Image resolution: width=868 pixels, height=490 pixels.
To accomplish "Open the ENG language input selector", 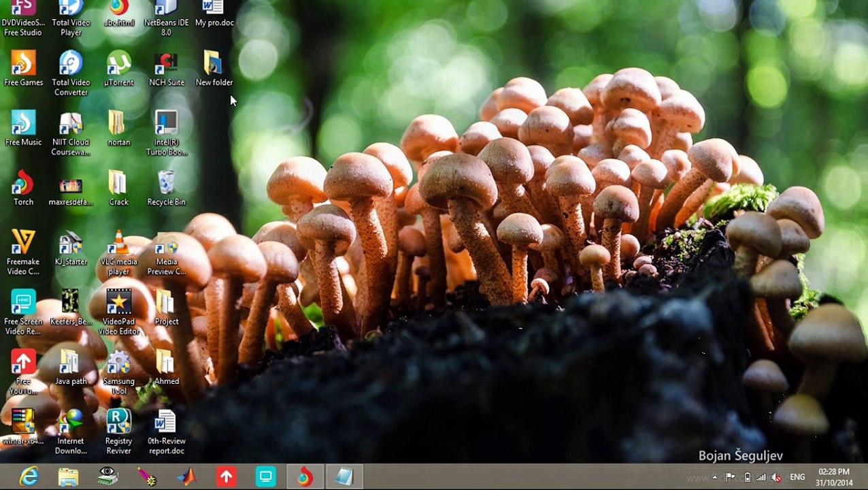I will (797, 477).
